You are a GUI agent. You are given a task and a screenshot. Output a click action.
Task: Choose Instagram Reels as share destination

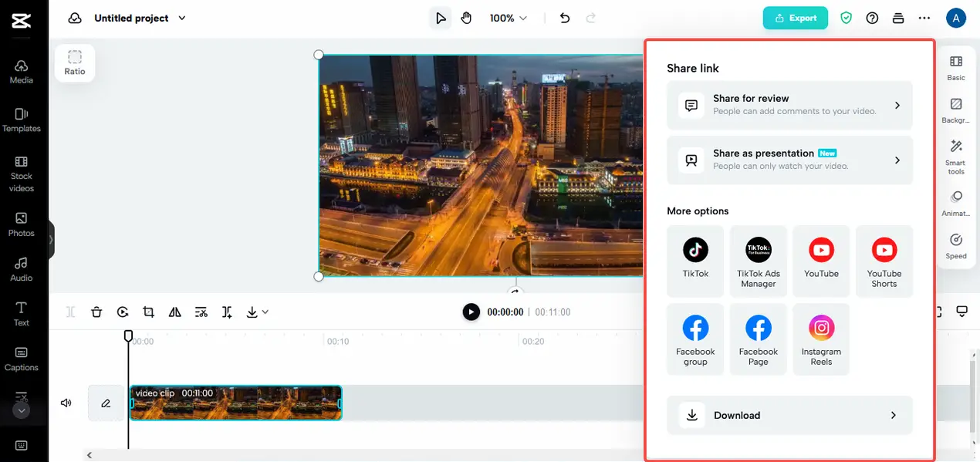[x=821, y=339]
